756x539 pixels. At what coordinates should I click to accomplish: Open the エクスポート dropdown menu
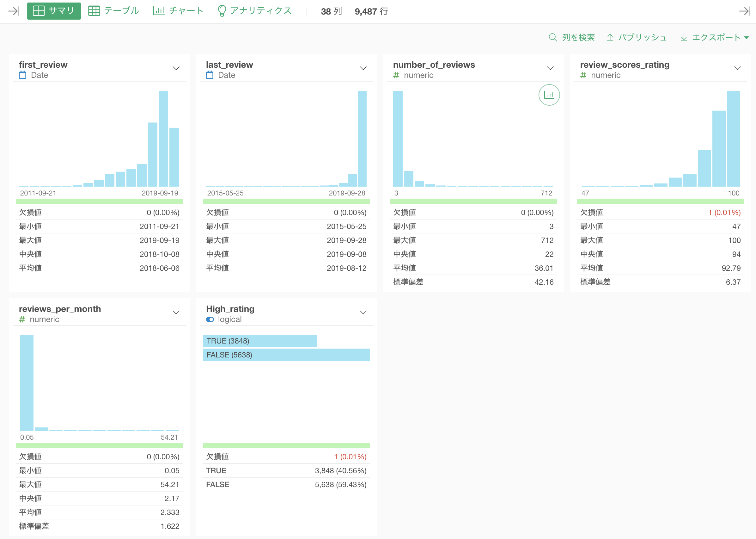pos(715,38)
